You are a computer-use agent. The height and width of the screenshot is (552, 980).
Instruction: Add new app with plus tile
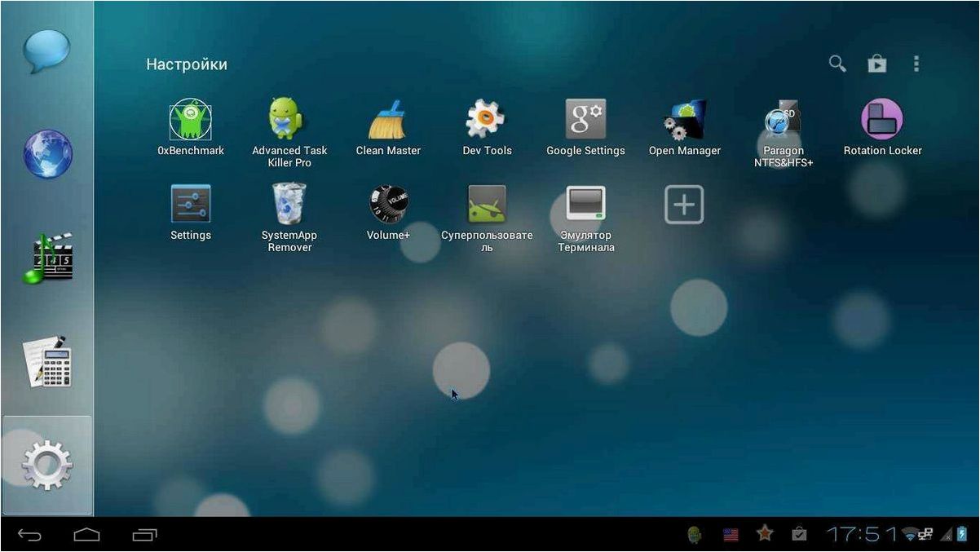(684, 204)
